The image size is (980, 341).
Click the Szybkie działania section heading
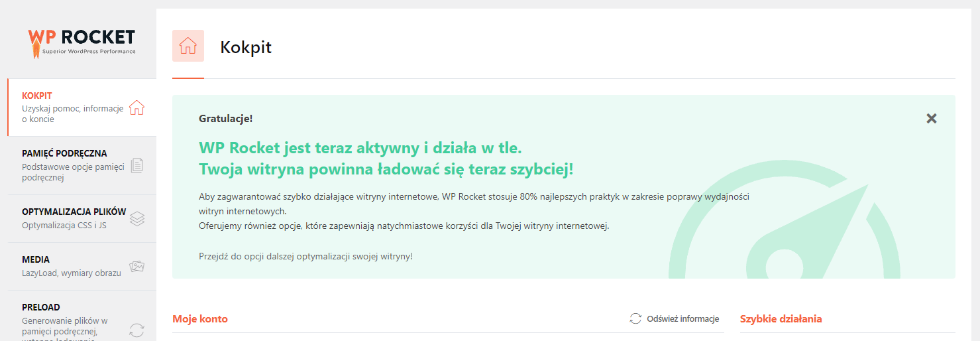[781, 319]
